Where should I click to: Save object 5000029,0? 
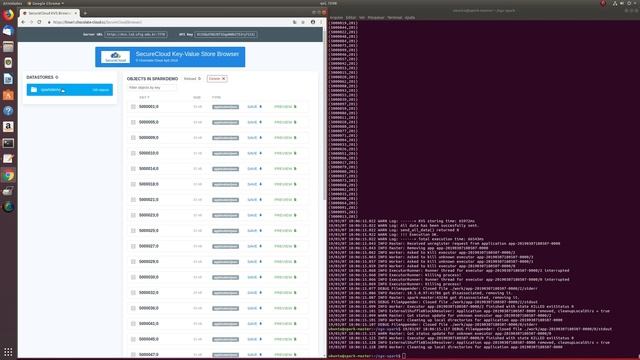254,262
